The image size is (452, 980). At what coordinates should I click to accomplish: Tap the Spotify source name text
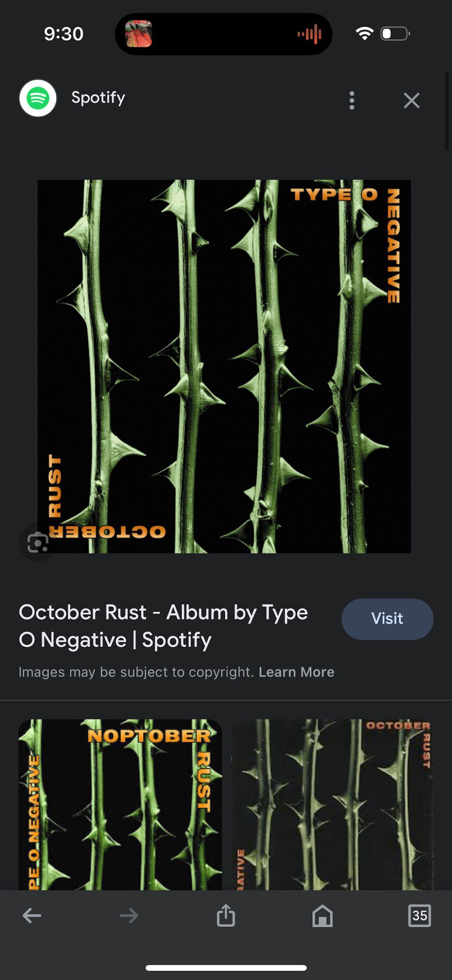98,97
